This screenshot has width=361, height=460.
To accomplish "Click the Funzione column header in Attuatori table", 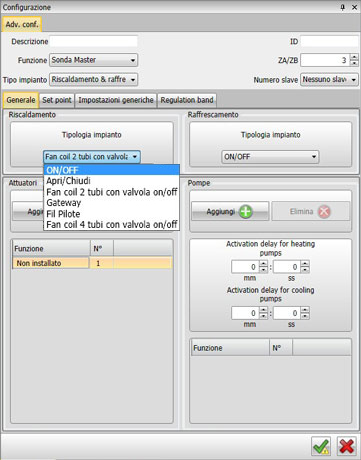I will (x=51, y=249).
